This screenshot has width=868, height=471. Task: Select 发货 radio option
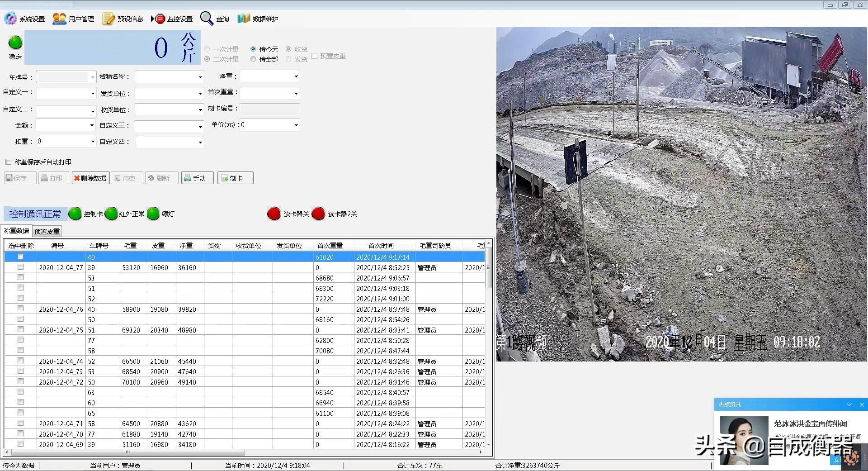click(x=288, y=59)
